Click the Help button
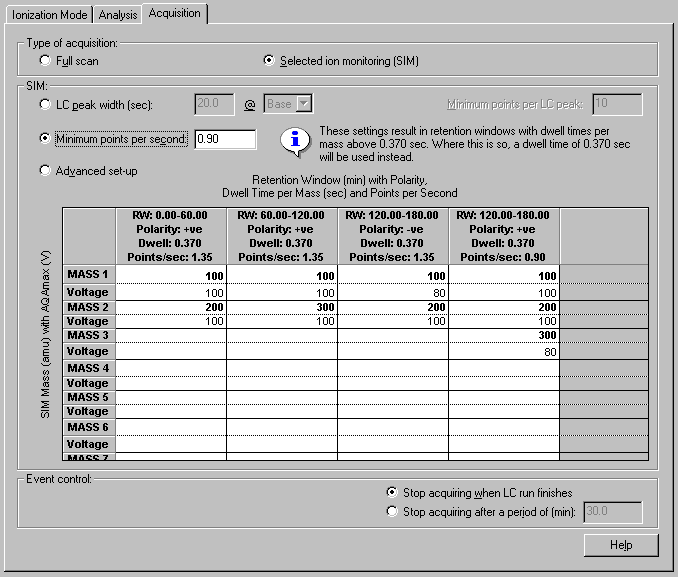Viewport: 678px width, 577px height. (x=621, y=545)
